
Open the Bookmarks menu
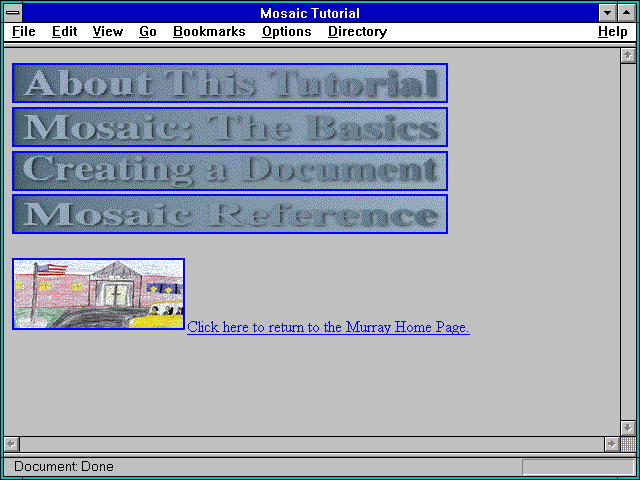click(209, 32)
